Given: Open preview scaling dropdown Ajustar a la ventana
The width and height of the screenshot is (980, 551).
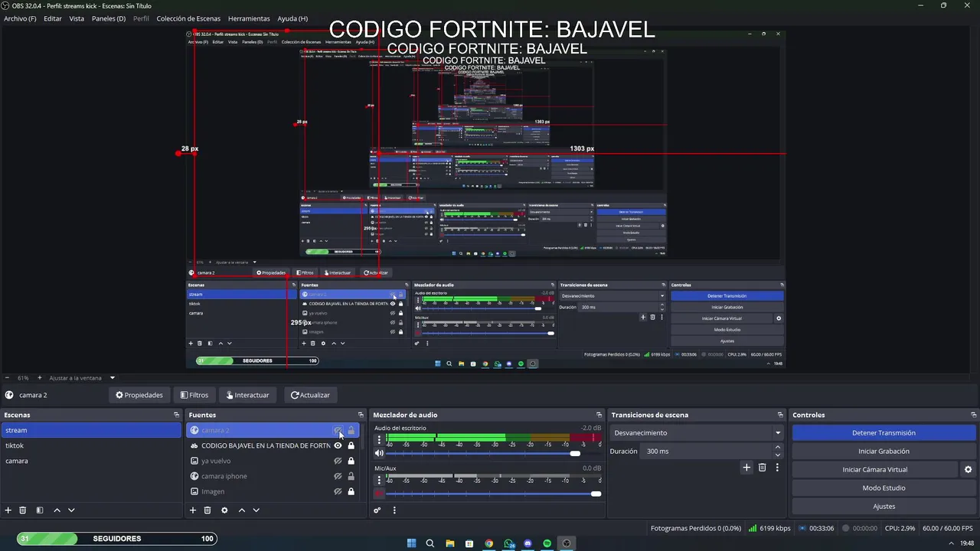Looking at the screenshot, I should pyautogui.click(x=81, y=378).
